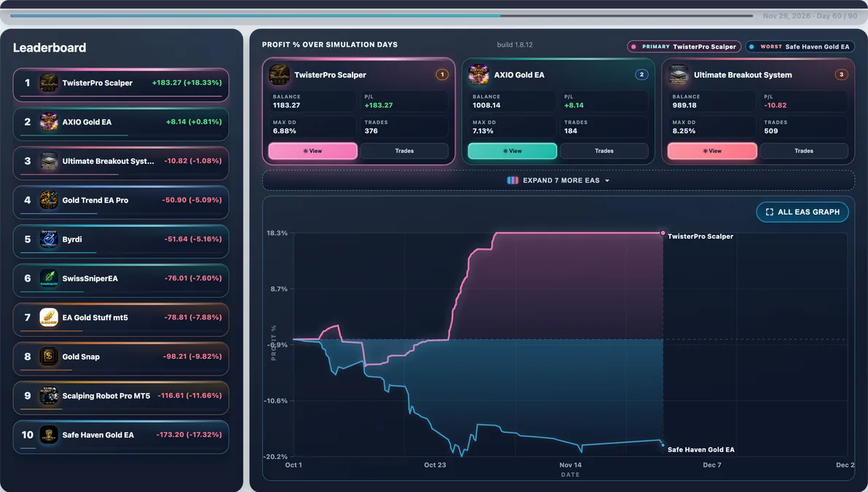This screenshot has width=868, height=492.
Task: Click the Leaderboard heading
Action: 50,47
